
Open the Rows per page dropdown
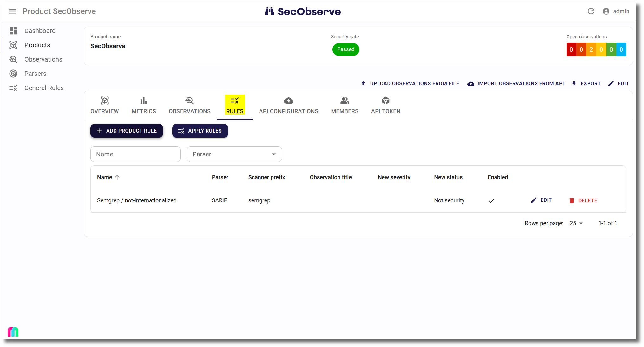[576, 223]
